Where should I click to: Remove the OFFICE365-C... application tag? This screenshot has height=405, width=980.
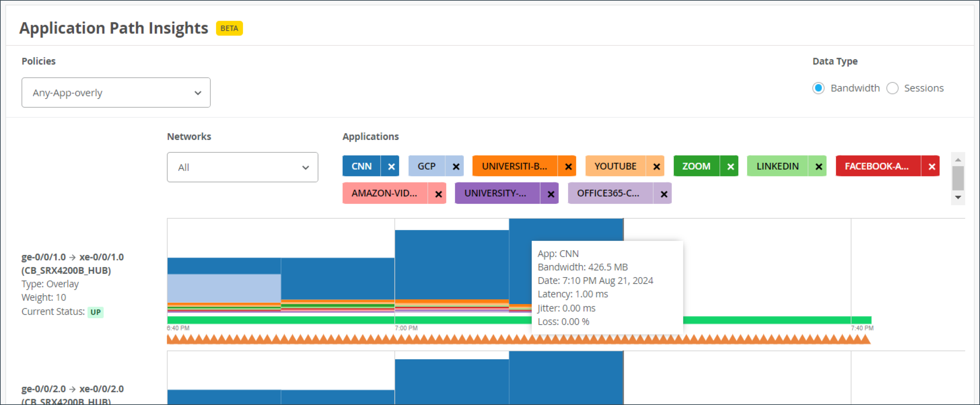point(663,193)
